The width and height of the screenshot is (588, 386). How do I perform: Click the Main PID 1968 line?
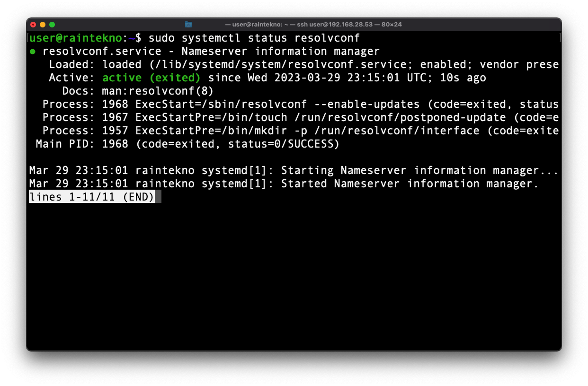coord(187,144)
